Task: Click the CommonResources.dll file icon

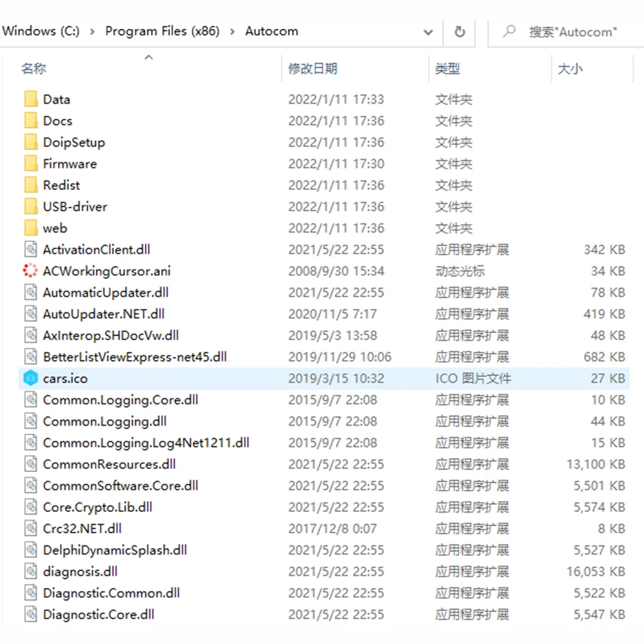Action: 31,464
